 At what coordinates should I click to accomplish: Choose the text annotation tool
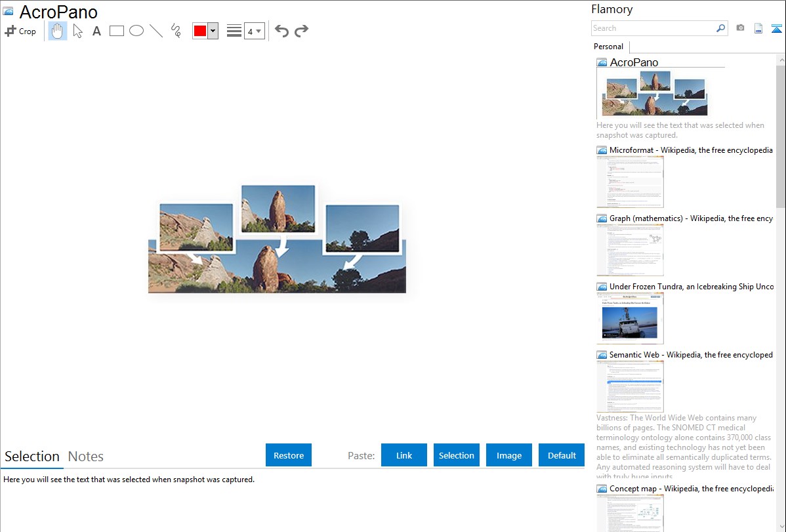click(x=96, y=31)
